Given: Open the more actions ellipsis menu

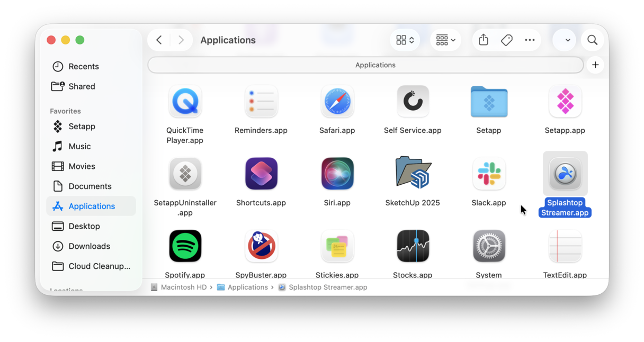Looking at the screenshot, I should pyautogui.click(x=530, y=40).
